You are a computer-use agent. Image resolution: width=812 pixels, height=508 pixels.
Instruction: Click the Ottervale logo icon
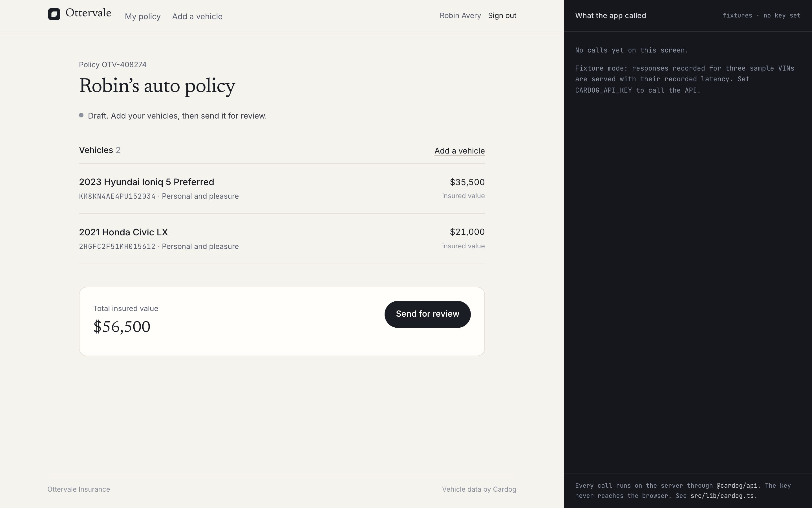pyautogui.click(x=54, y=14)
